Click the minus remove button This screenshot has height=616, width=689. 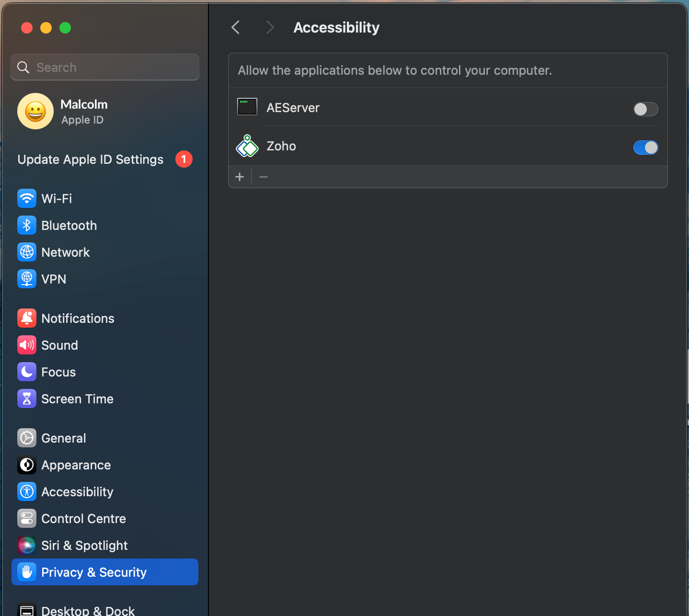(264, 177)
